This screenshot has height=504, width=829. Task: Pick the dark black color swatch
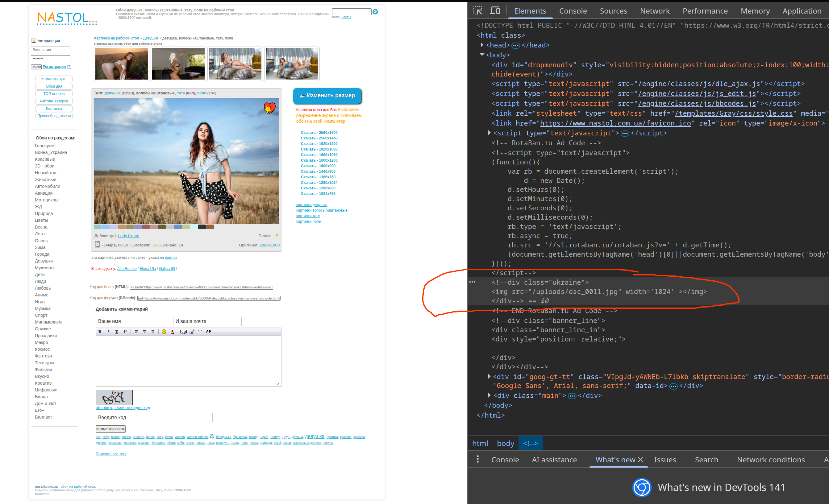202,227
